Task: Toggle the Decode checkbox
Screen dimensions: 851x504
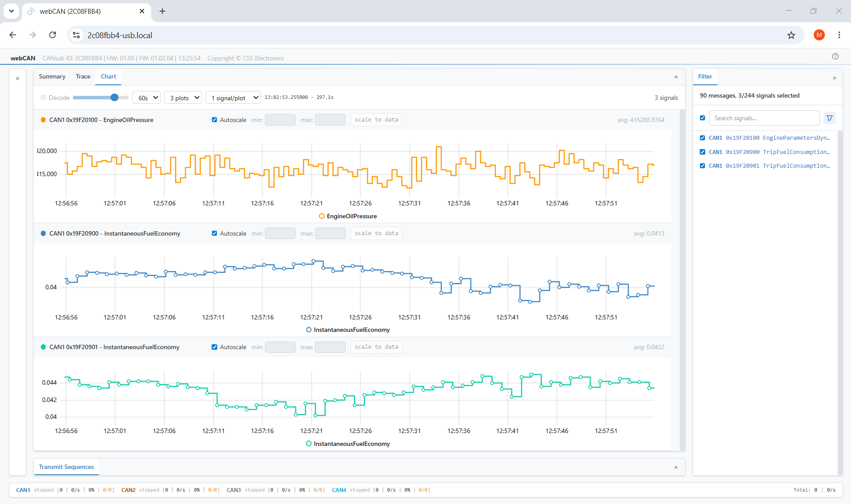Action: (x=43, y=98)
